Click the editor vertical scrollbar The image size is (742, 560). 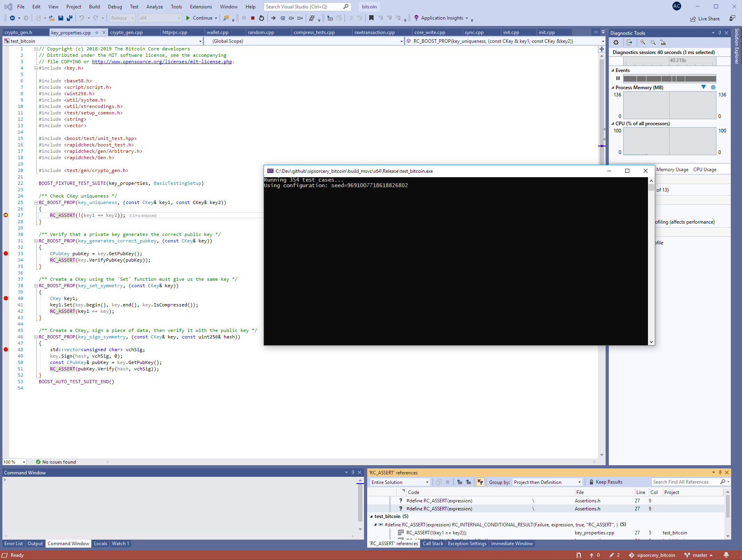tap(602, 256)
